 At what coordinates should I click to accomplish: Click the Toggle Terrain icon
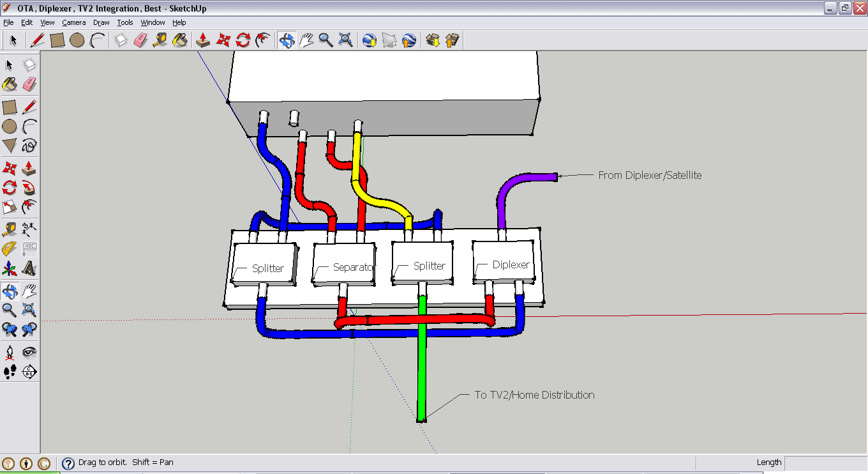pos(389,40)
